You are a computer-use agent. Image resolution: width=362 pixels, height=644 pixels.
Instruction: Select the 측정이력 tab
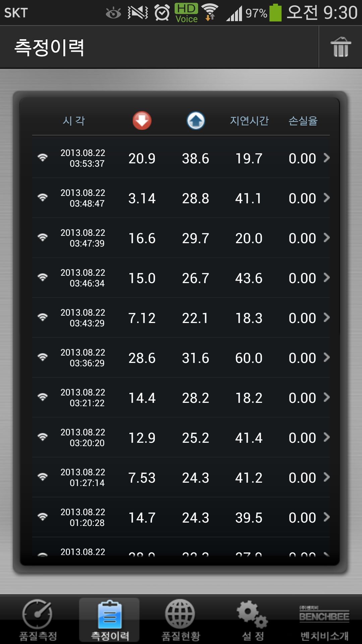click(110, 620)
